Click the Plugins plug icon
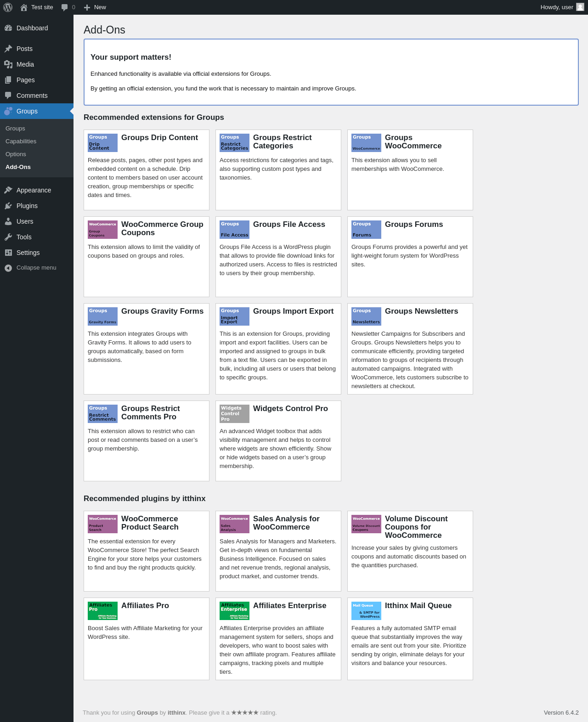This screenshot has height=722, width=588. pos(8,206)
